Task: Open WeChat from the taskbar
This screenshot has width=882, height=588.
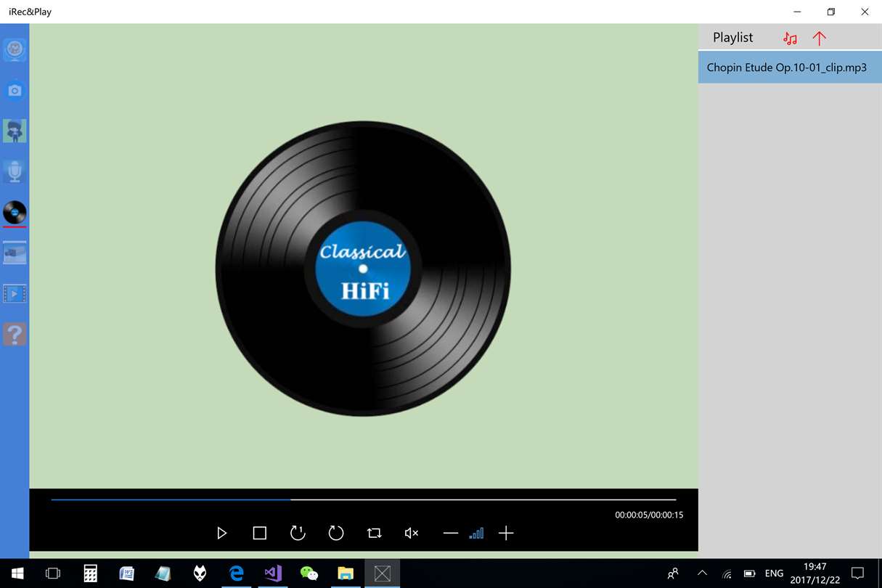Action: [309, 573]
